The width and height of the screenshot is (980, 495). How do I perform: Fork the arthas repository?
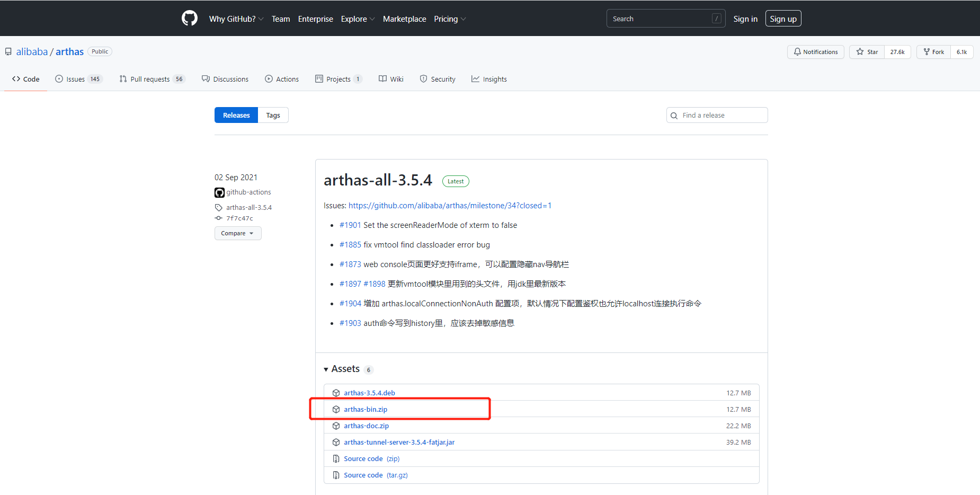[x=933, y=52]
